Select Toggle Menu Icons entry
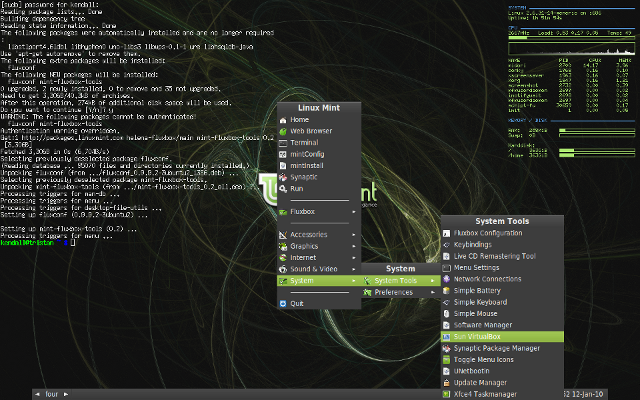 click(x=502, y=360)
